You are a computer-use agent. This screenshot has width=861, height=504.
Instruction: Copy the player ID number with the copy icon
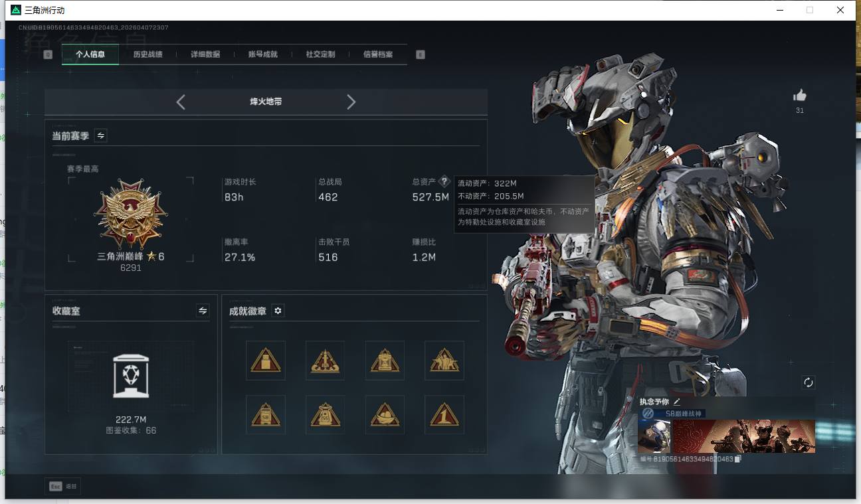pyautogui.click(x=737, y=459)
